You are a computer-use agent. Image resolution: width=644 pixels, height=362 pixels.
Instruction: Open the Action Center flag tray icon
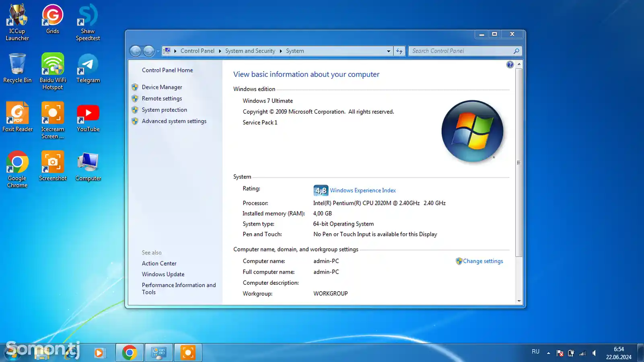click(x=560, y=353)
